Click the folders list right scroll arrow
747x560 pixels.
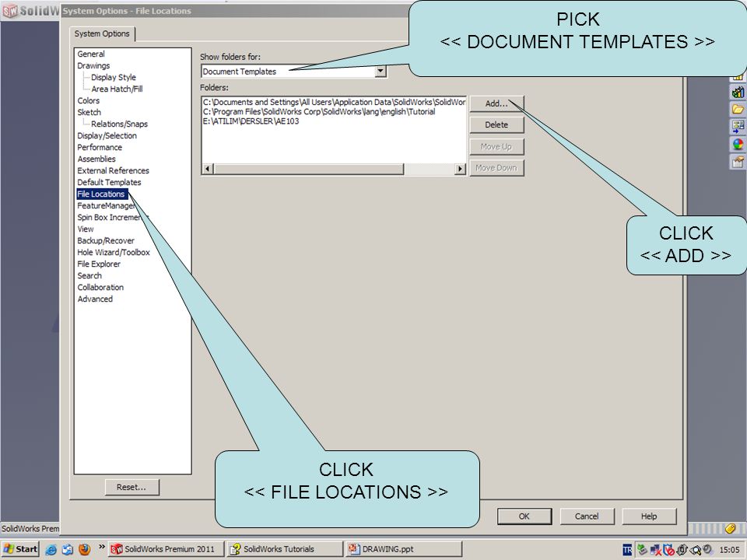[460, 169]
